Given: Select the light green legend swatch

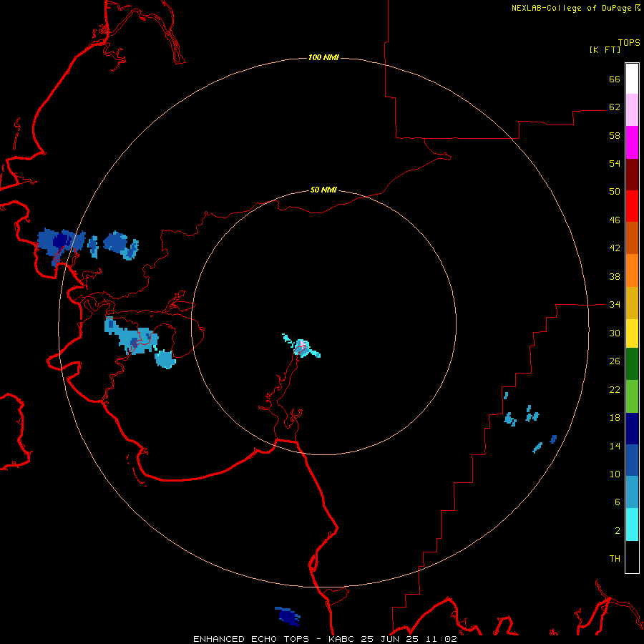Looking at the screenshot, I should click(x=632, y=396).
